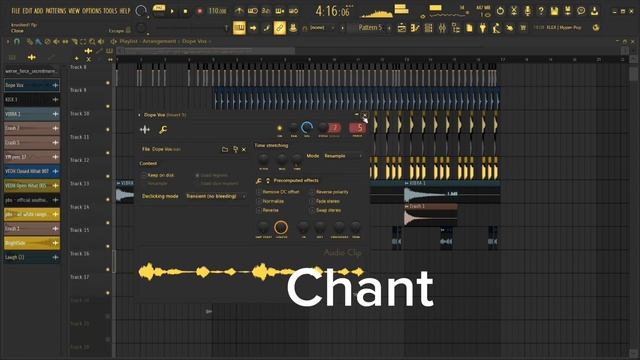Select the Dope Vox clip in picker
The height and width of the screenshot is (360, 640).
coord(31,85)
